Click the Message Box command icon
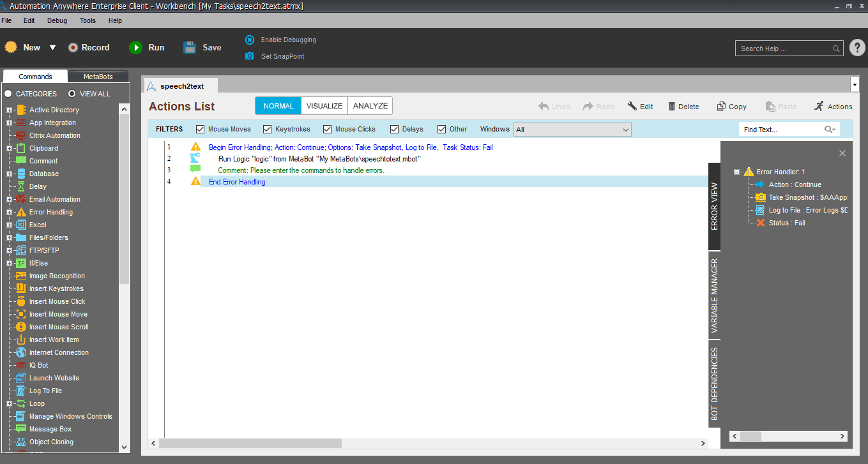Viewport: 868px width, 464px height. tap(21, 429)
